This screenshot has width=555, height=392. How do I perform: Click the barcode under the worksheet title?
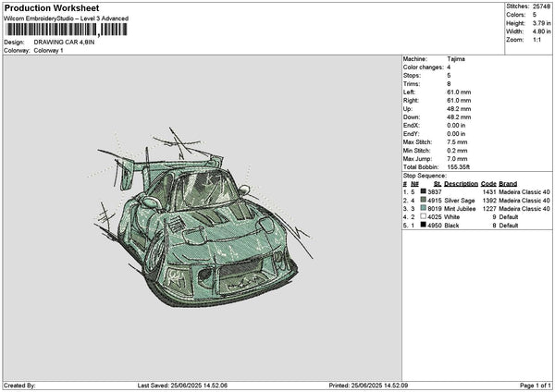coord(67,30)
